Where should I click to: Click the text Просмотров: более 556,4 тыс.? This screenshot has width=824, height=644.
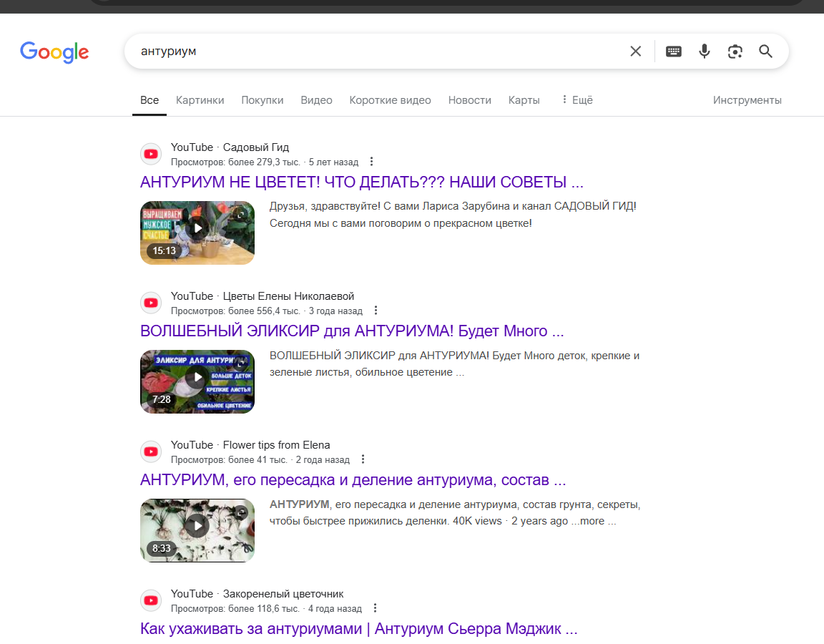[235, 311]
